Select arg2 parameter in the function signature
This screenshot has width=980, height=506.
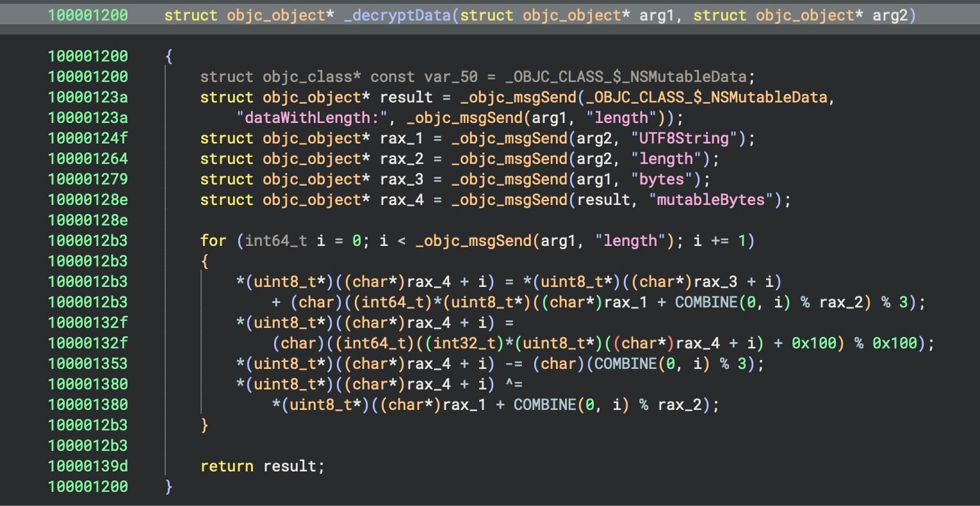pyautogui.click(x=890, y=15)
